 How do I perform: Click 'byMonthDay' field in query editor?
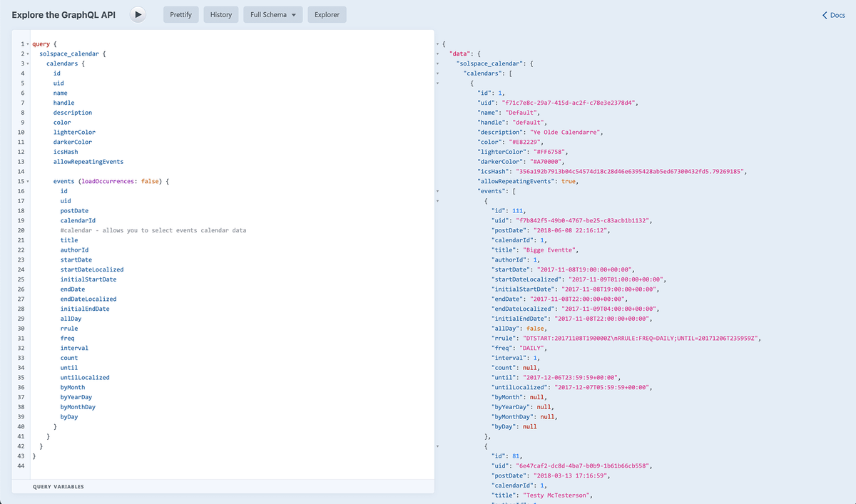click(x=78, y=407)
